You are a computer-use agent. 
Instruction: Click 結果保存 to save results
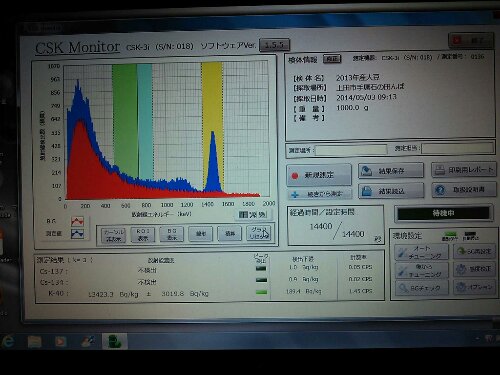(x=391, y=170)
